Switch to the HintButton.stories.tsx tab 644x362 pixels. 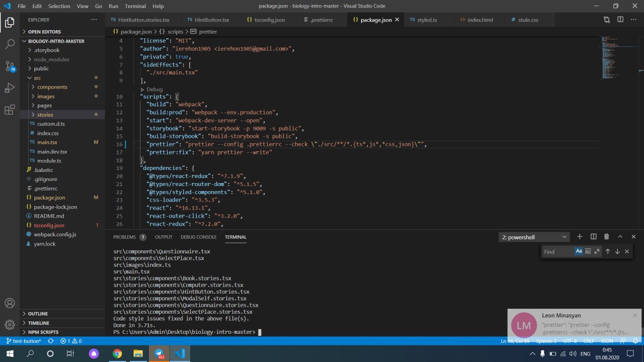click(x=143, y=20)
